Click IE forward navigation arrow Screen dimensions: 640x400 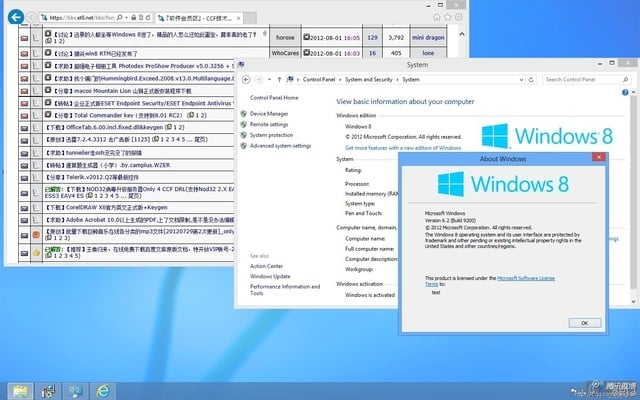click(x=31, y=17)
